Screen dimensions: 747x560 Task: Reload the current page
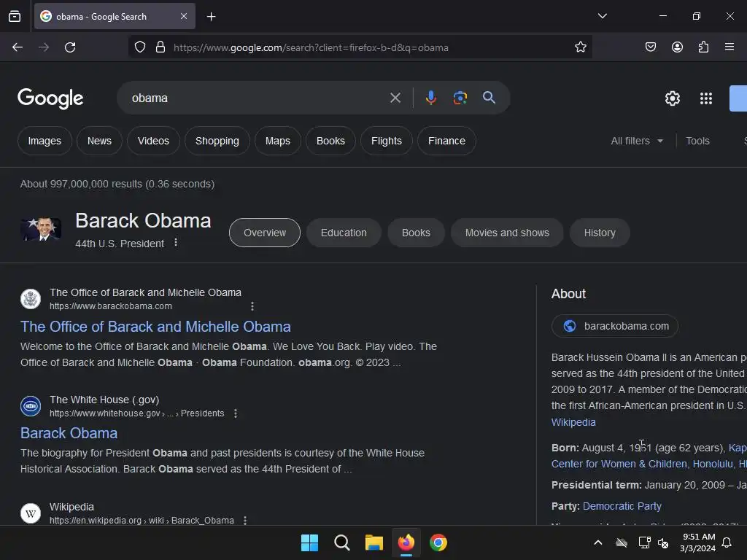tap(70, 47)
